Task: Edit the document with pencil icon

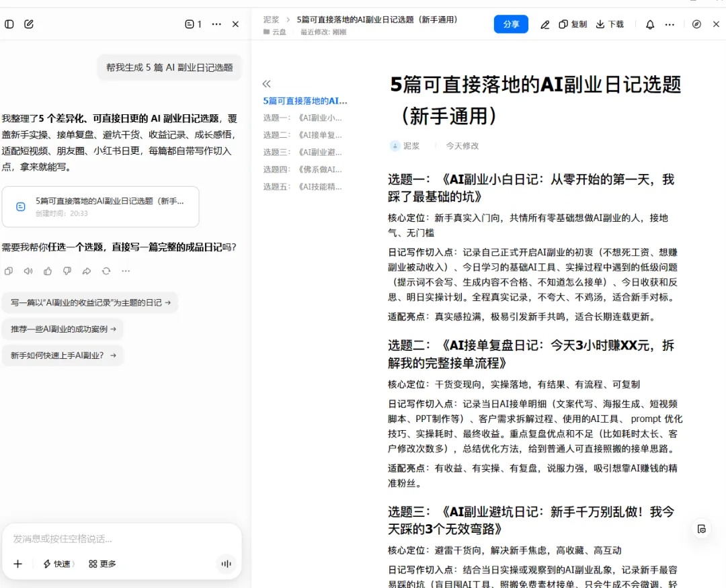Action: (545, 25)
